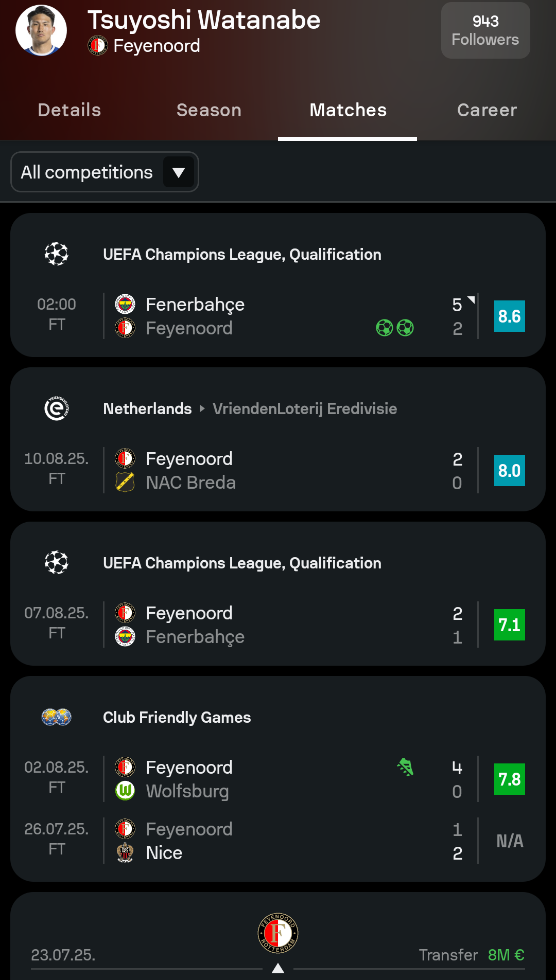The height and width of the screenshot is (980, 556).
Task: Tap the two goals icon on Fenerbahçe match
Action: point(395,328)
